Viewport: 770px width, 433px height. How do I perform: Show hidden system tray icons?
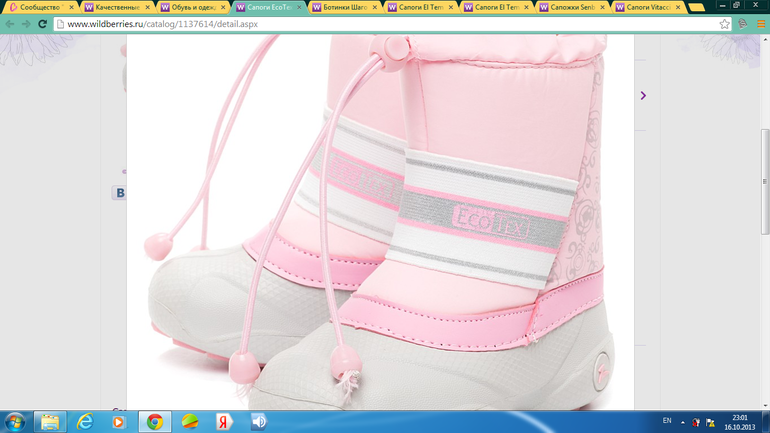click(683, 422)
